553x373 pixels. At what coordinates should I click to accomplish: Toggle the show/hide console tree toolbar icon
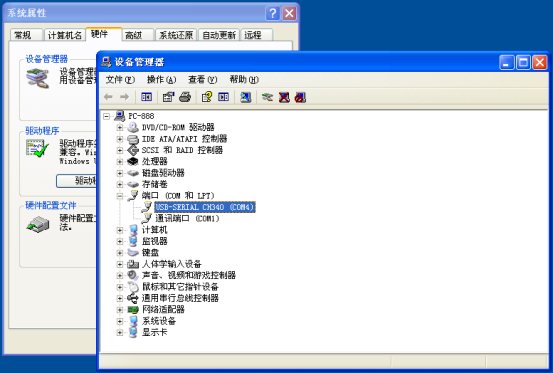tap(146, 97)
